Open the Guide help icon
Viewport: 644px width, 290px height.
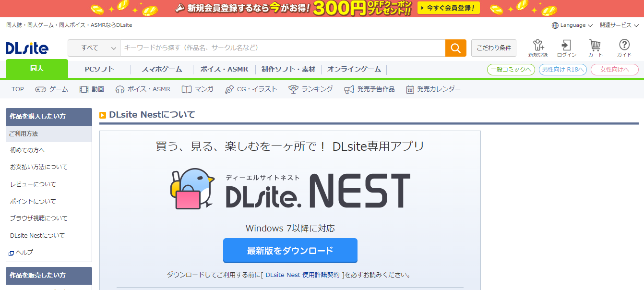coord(624,48)
